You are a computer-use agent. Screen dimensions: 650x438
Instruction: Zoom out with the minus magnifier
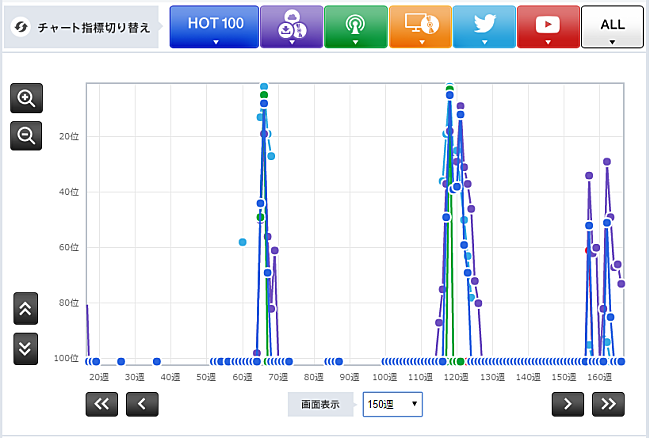point(26,134)
